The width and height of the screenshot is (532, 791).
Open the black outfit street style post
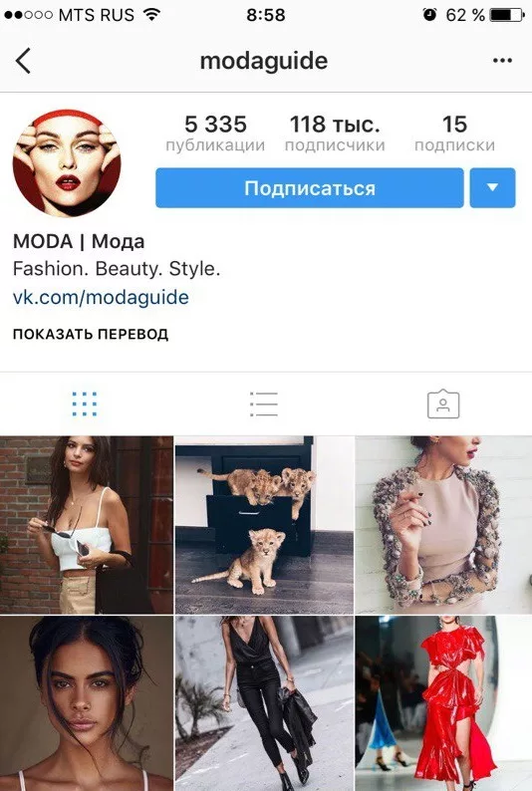point(264,703)
